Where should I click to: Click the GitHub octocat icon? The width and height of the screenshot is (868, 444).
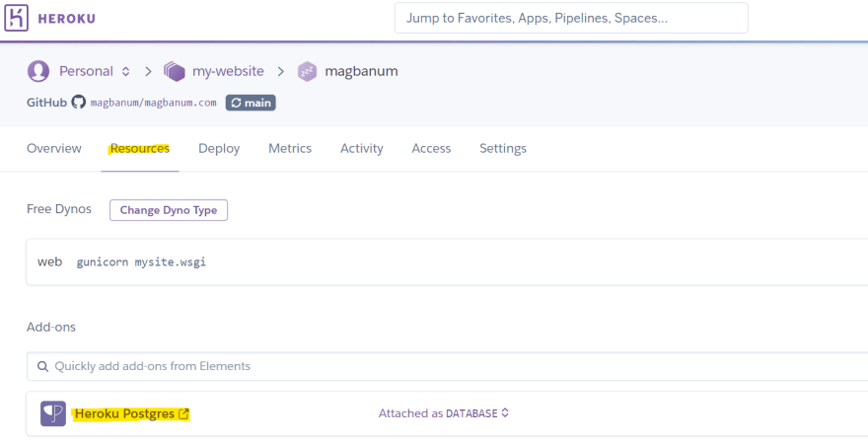(79, 103)
